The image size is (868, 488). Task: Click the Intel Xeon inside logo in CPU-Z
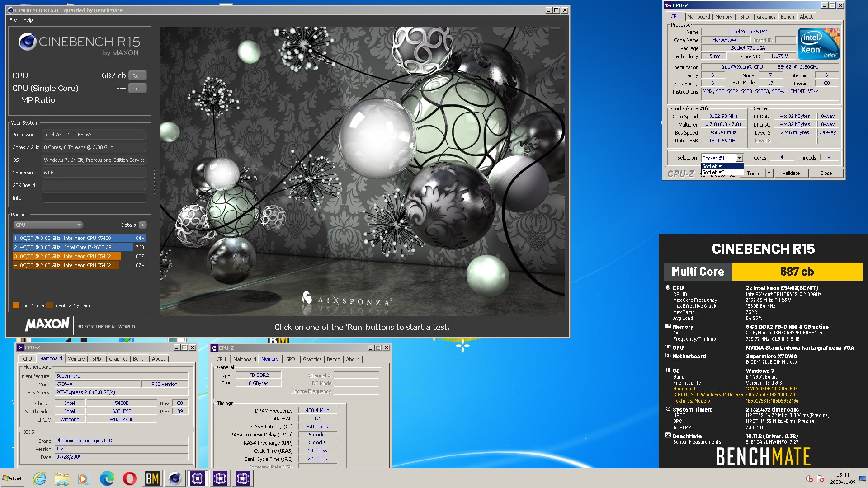click(x=819, y=43)
